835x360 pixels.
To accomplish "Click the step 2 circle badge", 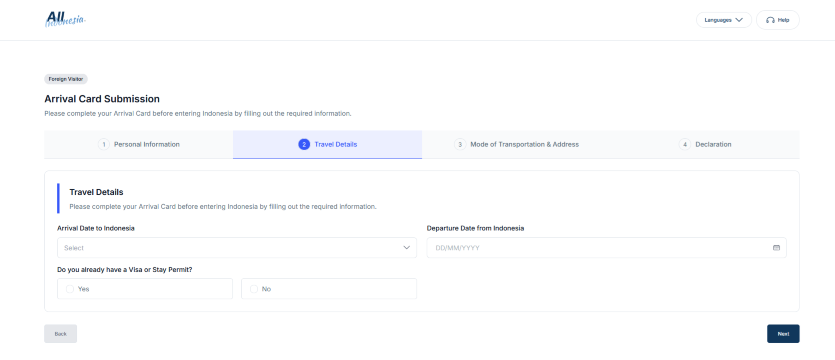I will 304,144.
